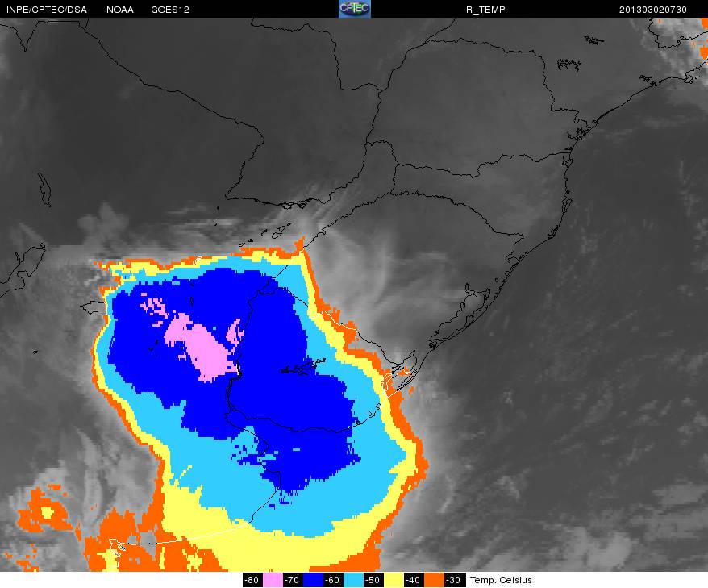708x588 pixels.
Task: Select the light blue legend swatch
Action: click(352, 580)
